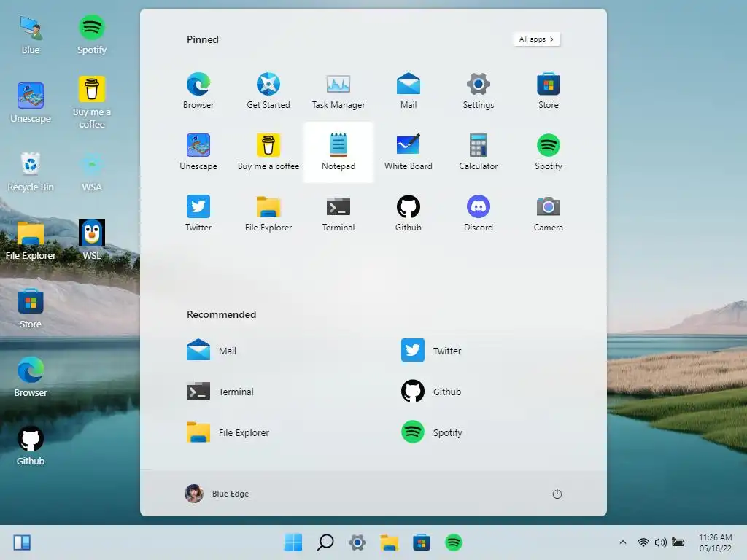Open File Explorer in Recommended list
The image size is (747, 560).
pyautogui.click(x=228, y=432)
